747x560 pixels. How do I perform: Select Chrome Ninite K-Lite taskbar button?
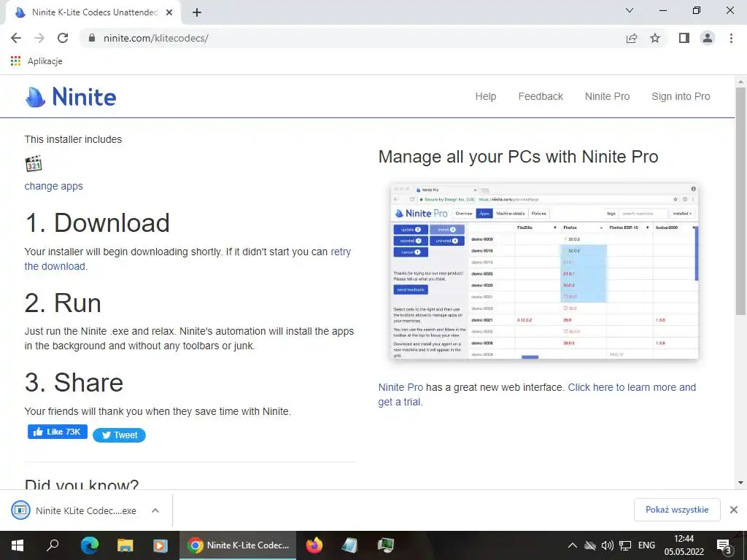click(x=238, y=545)
